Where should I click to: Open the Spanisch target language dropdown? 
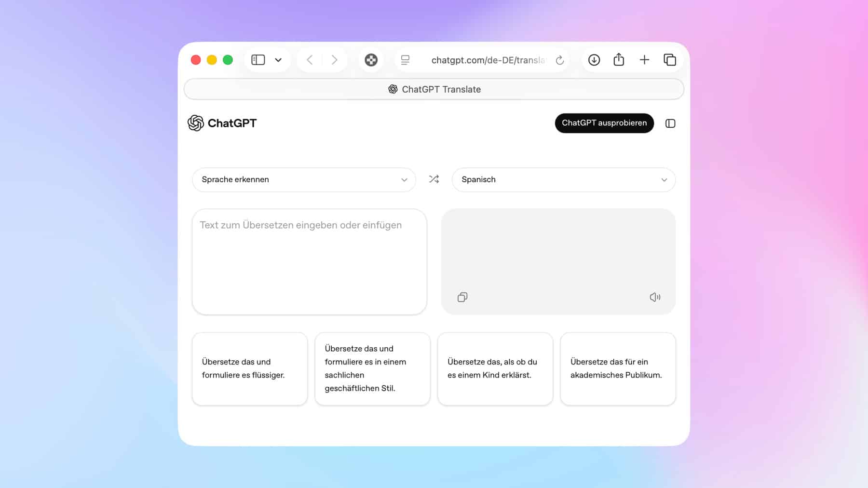pyautogui.click(x=563, y=179)
